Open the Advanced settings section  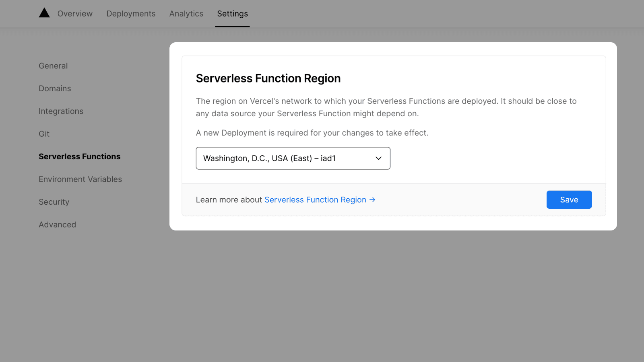pos(57,225)
